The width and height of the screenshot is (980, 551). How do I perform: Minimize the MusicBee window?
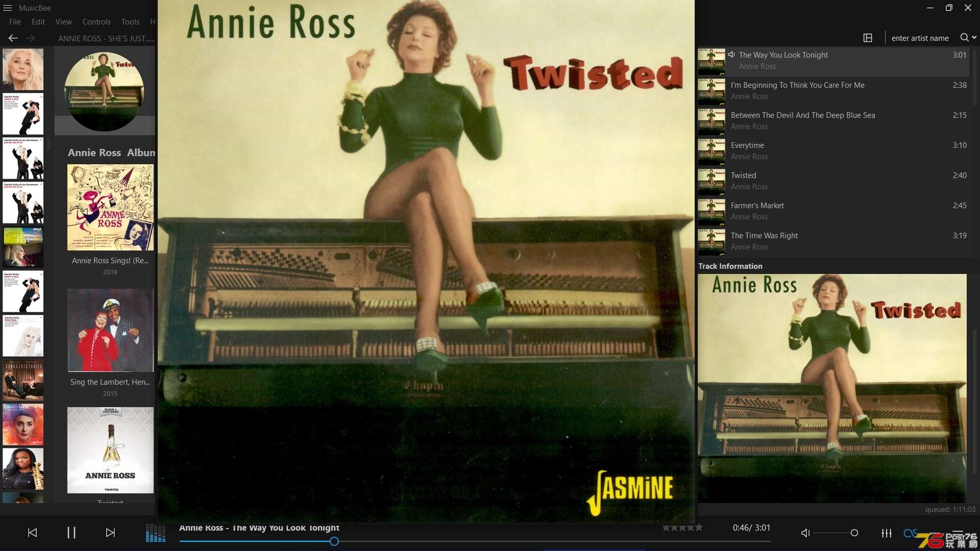point(930,8)
